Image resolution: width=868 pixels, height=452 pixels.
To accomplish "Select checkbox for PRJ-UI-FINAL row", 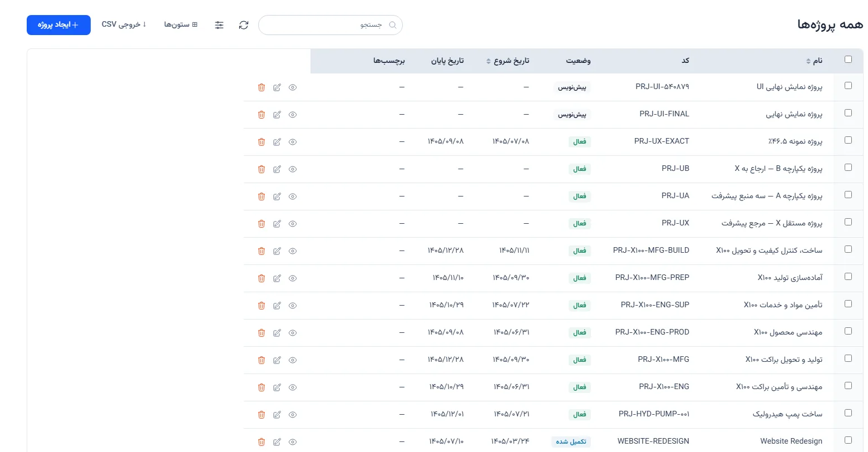I will (848, 113).
